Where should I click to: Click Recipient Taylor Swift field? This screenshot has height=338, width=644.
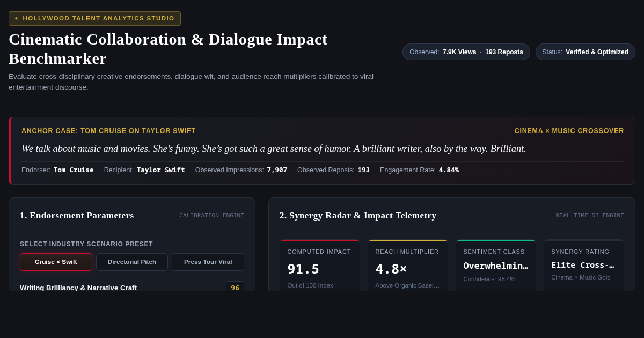[x=144, y=170]
